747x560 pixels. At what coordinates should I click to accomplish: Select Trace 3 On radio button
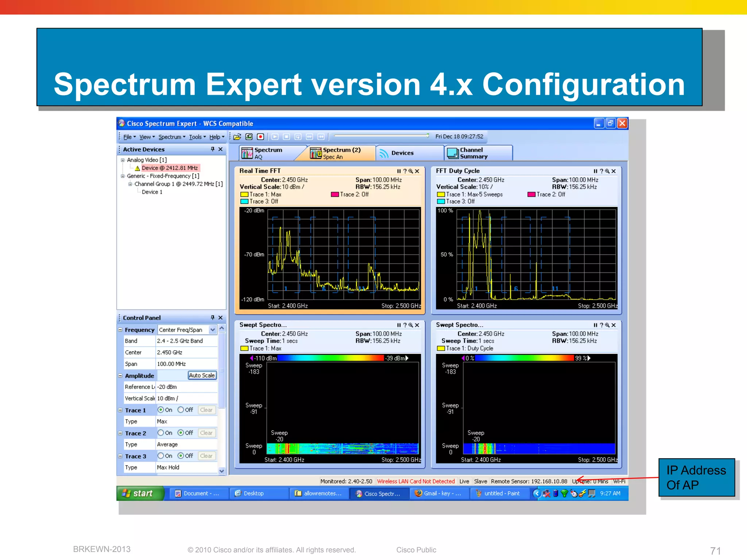[160, 456]
